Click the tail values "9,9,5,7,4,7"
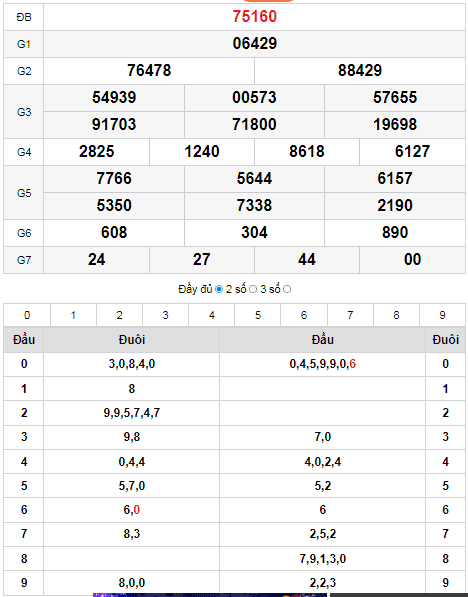The width and height of the screenshot is (468, 597). pyautogui.click(x=132, y=413)
